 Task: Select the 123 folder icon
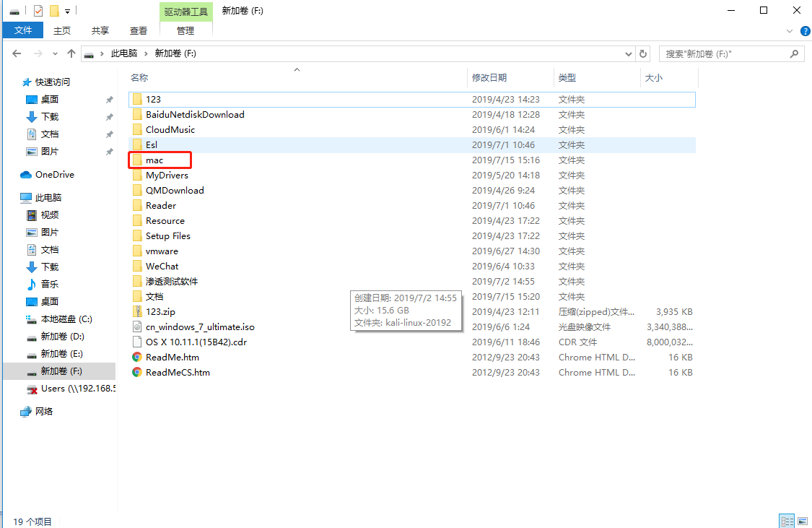(137, 99)
